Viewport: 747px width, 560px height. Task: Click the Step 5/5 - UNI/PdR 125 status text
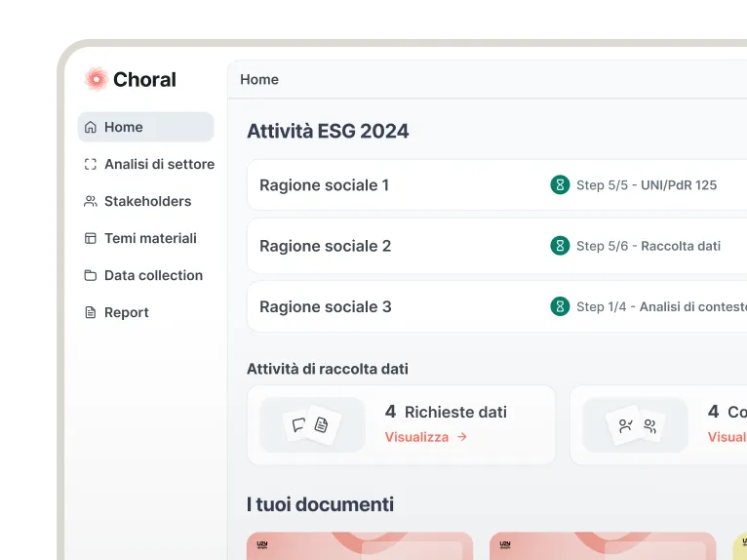[647, 185]
